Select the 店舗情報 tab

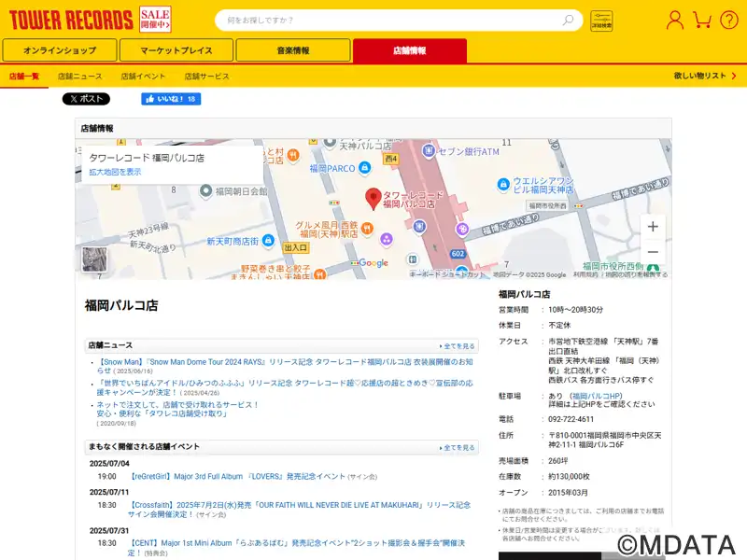point(410,50)
